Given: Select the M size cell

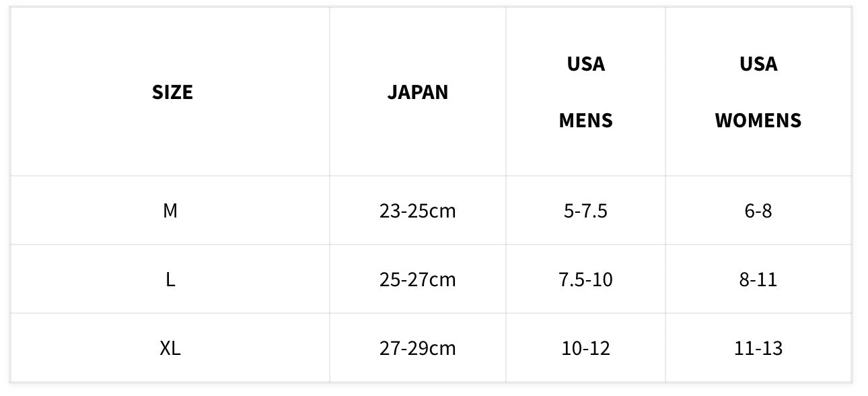Looking at the screenshot, I should coord(170,211).
